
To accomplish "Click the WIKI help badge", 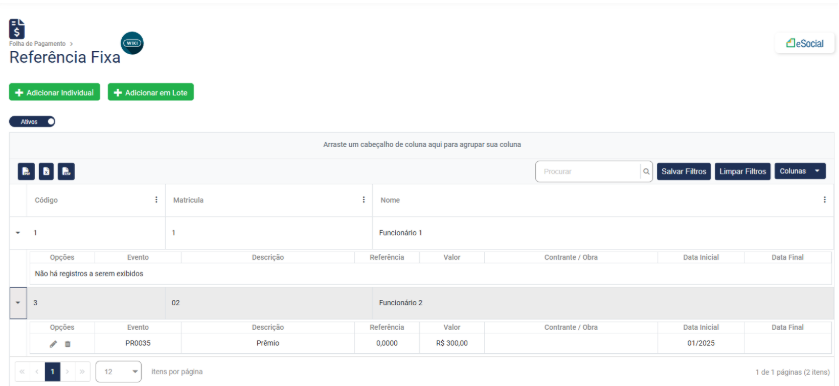I will (x=132, y=43).
